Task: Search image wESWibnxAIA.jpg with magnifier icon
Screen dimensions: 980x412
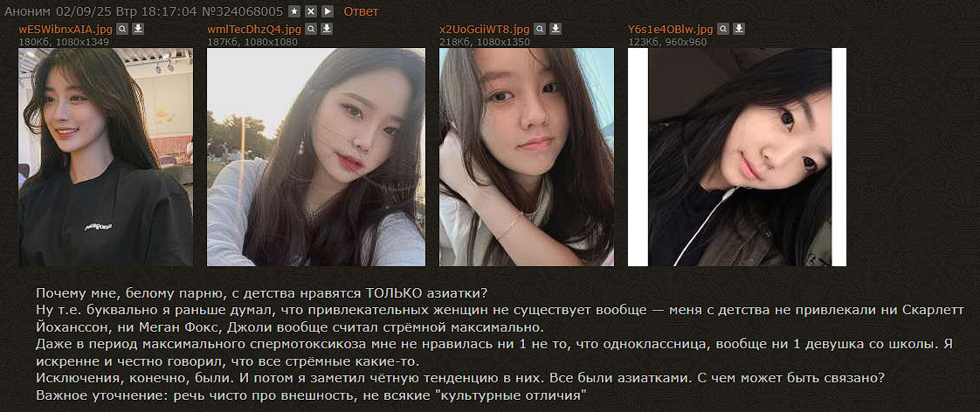Action: click(x=122, y=29)
